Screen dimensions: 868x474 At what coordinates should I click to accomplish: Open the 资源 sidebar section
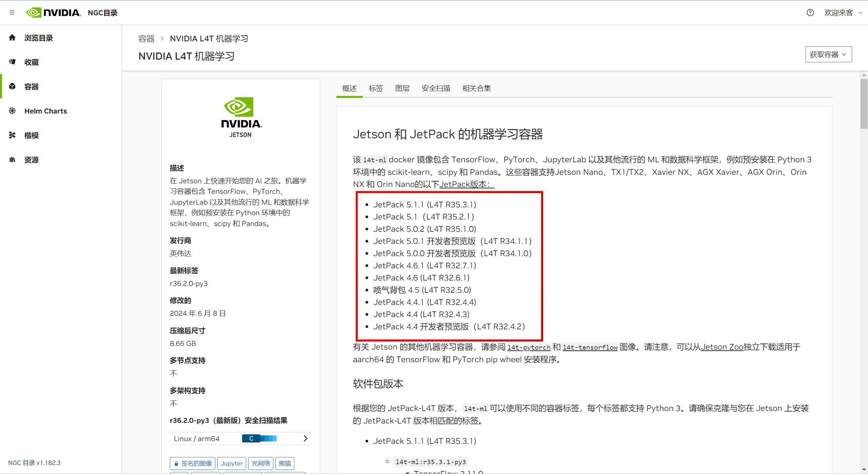(31, 160)
